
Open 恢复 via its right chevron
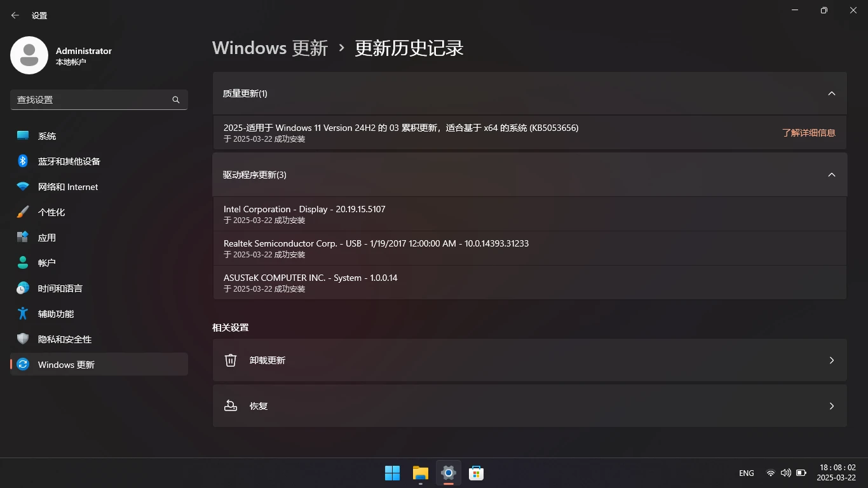(832, 406)
